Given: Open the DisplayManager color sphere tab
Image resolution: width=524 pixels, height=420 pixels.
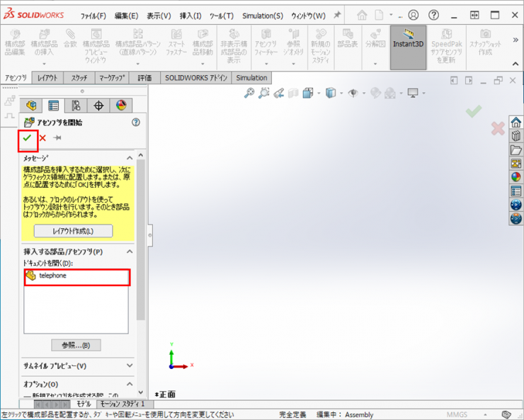Looking at the screenshot, I should [x=120, y=106].
